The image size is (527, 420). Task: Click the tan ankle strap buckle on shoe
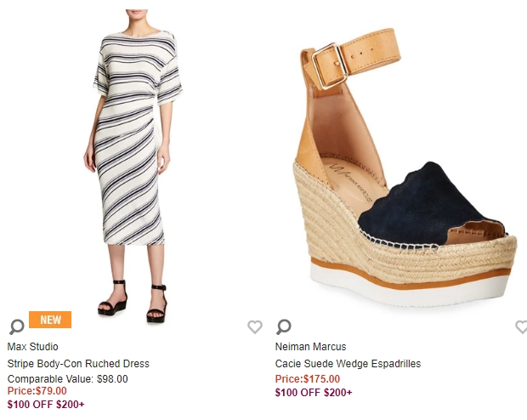coord(330,66)
